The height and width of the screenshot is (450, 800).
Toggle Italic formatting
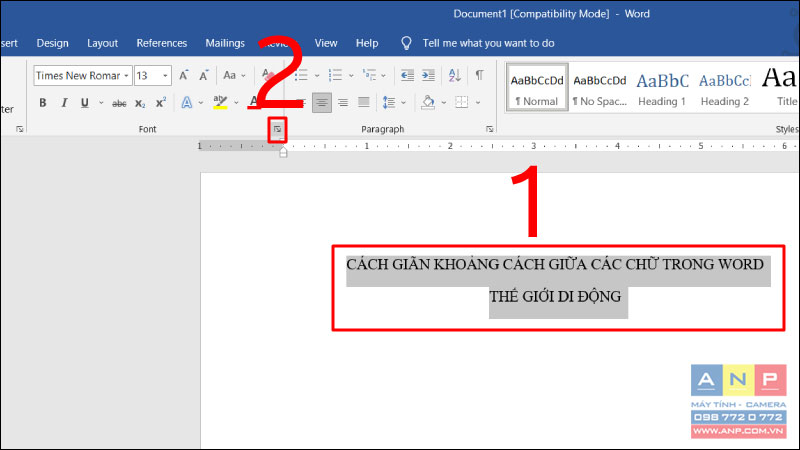(64, 103)
